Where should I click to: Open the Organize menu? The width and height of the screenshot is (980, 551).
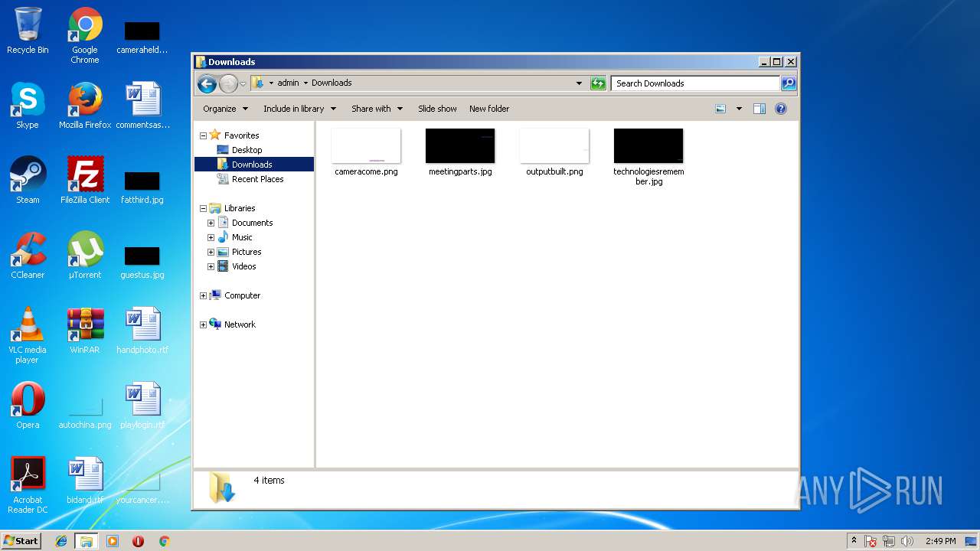[x=225, y=109]
